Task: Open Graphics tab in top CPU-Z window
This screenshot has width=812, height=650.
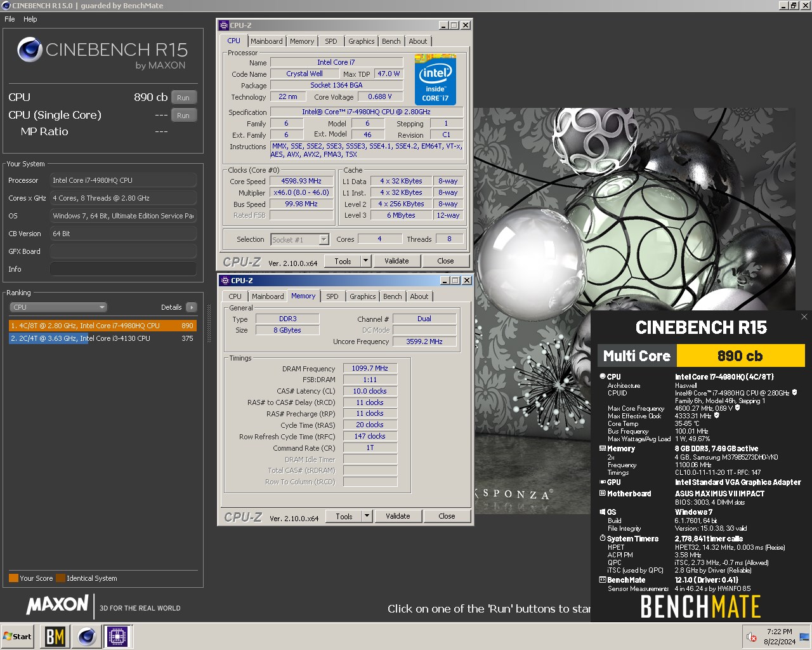Action: pos(362,41)
